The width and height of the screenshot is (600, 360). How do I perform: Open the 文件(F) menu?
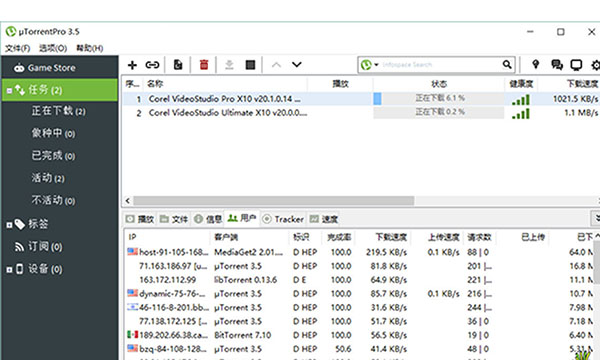click(18, 48)
